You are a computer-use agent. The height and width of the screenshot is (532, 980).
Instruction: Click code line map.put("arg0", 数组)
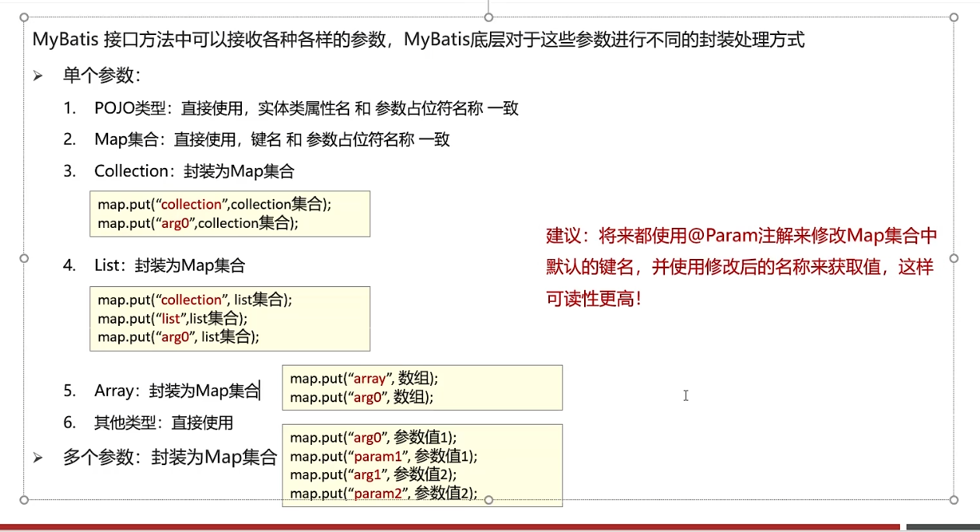(362, 397)
